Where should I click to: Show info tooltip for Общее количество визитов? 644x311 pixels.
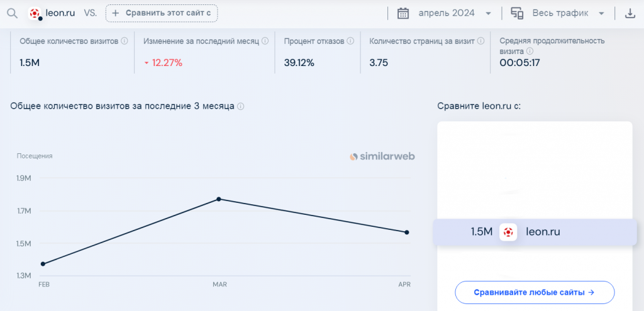pyautogui.click(x=125, y=41)
